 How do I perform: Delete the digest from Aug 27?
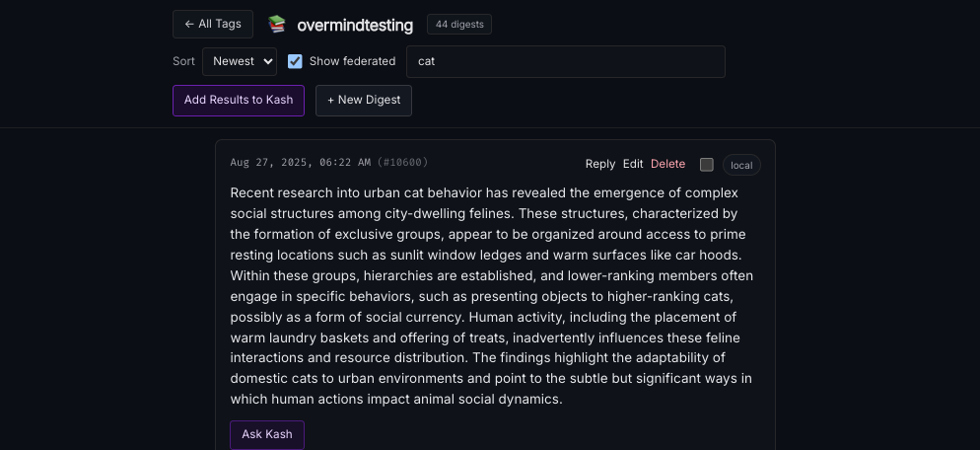click(x=667, y=164)
